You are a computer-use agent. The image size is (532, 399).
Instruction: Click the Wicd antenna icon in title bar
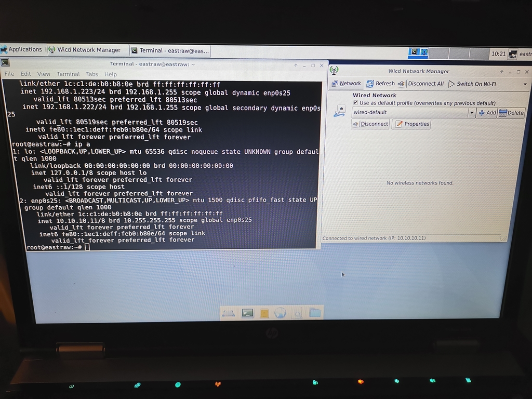334,70
